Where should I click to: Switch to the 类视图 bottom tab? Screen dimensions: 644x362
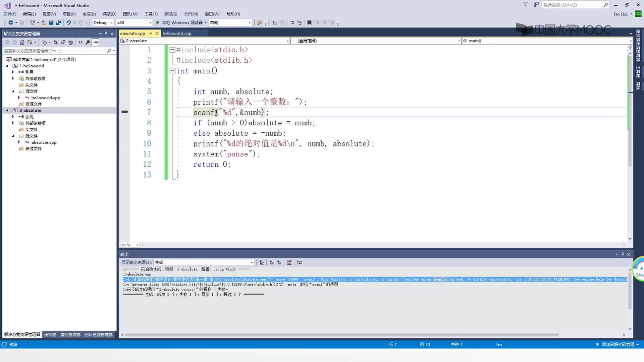tap(50, 335)
